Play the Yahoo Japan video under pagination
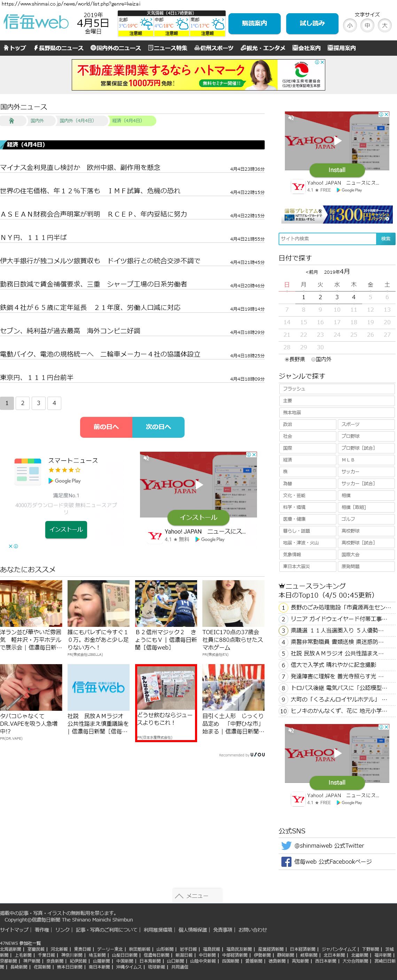 [x=199, y=484]
